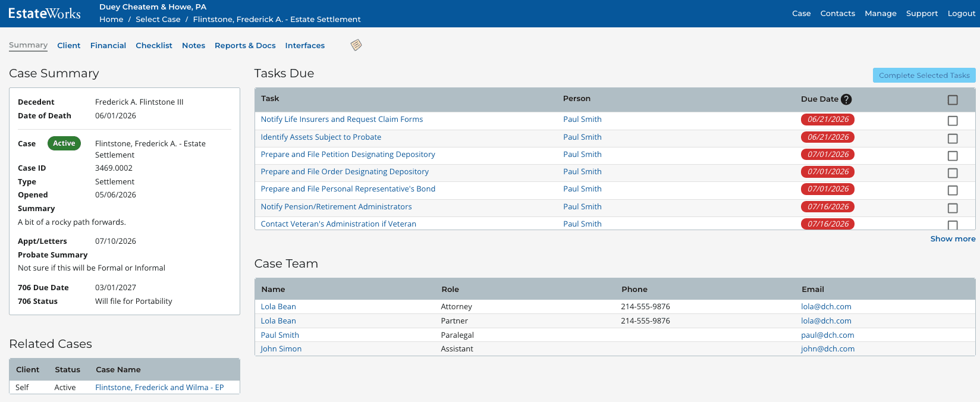980x402 pixels.
Task: Click the 06/21/2026 badge for Notify Life Insurers
Action: point(828,120)
